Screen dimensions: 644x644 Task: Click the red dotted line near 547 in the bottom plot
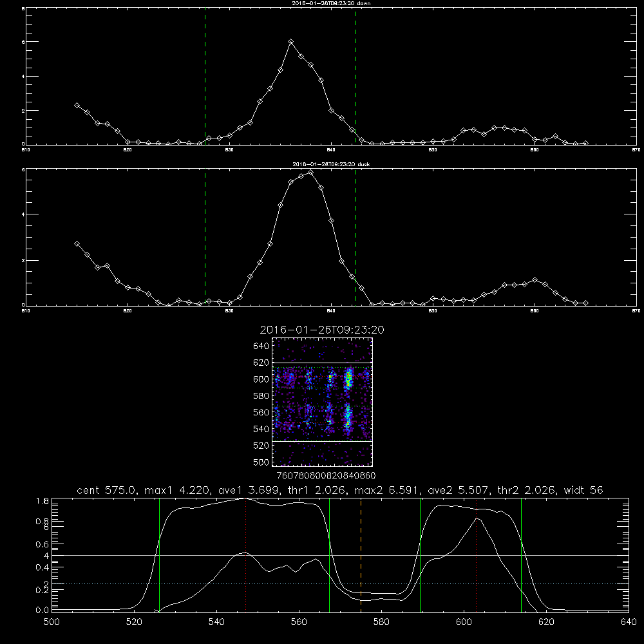tap(245, 554)
